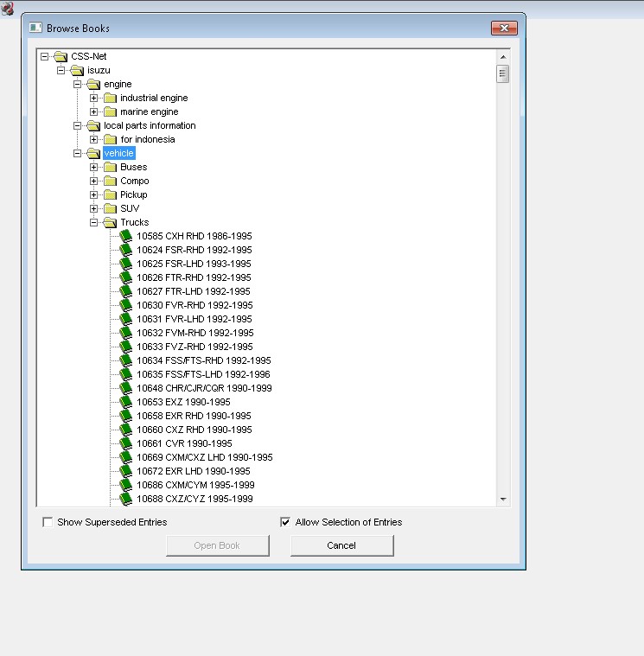The width and height of the screenshot is (644, 656).
Task: Click the book icon for 10686 CXM/CYM 1995-1999
Action: (125, 485)
